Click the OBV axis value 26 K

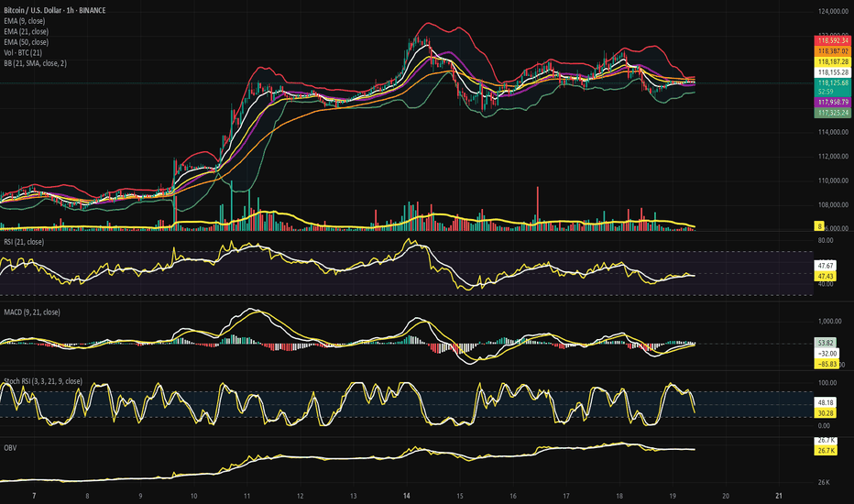[x=824, y=482]
